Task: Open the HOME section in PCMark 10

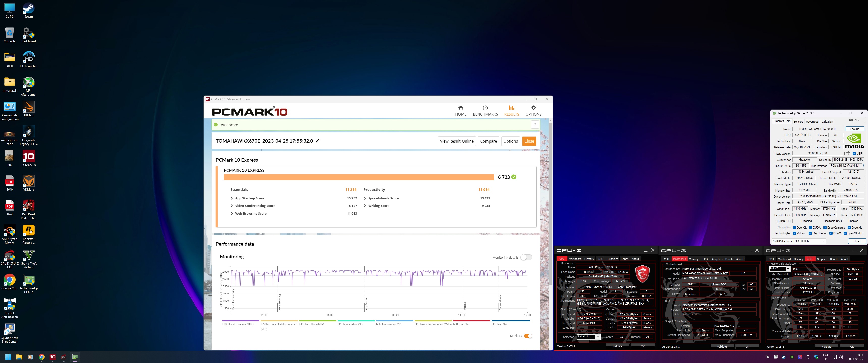Action: (460, 111)
